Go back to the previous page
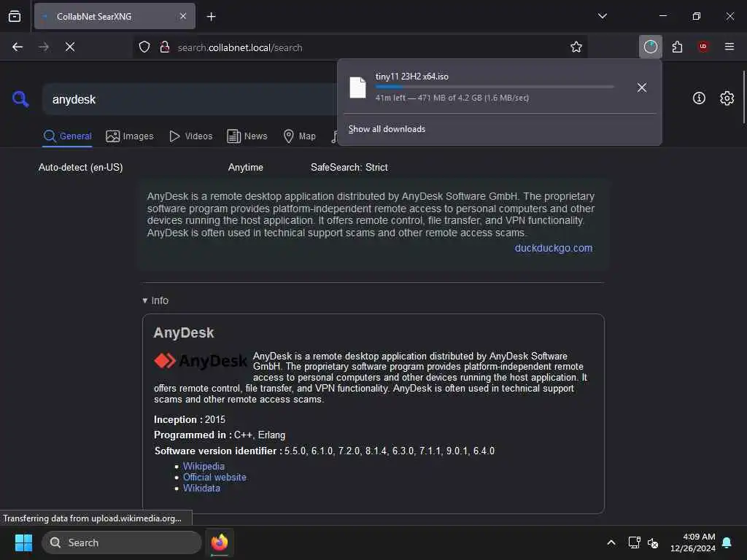Viewport: 747px width, 560px height. coord(18,47)
